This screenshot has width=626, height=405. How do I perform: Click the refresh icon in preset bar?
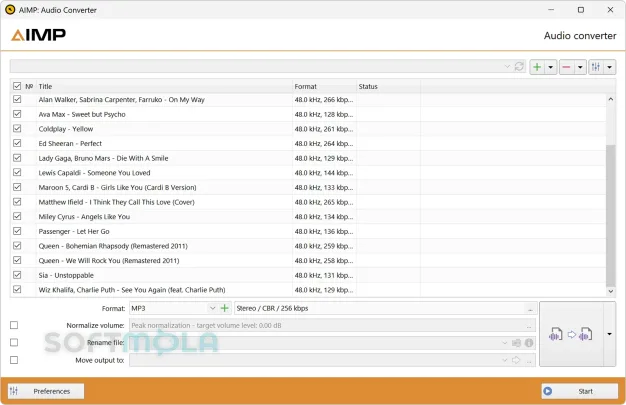pos(519,66)
